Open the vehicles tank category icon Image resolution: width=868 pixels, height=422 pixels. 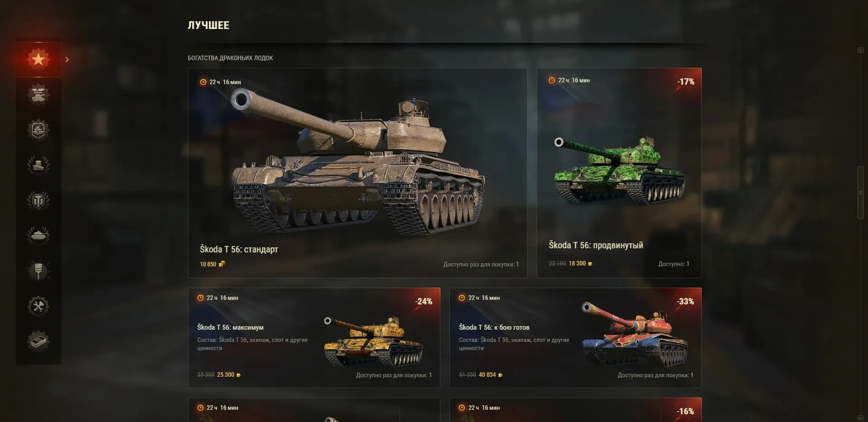(x=38, y=236)
